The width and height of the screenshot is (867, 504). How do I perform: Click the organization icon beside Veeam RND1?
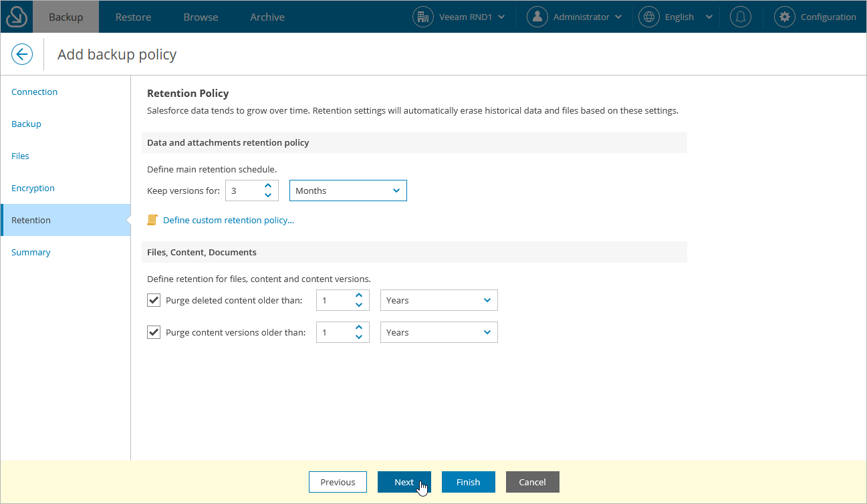(x=423, y=16)
